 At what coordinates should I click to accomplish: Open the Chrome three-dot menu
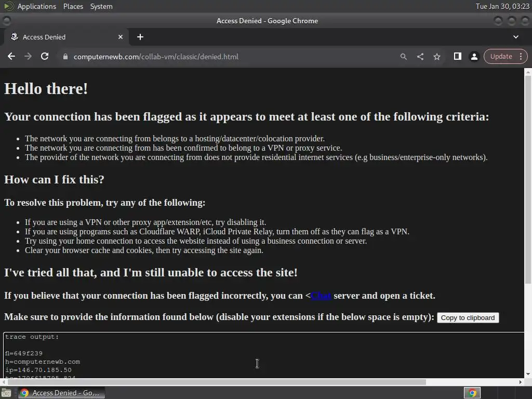pyautogui.click(x=521, y=56)
